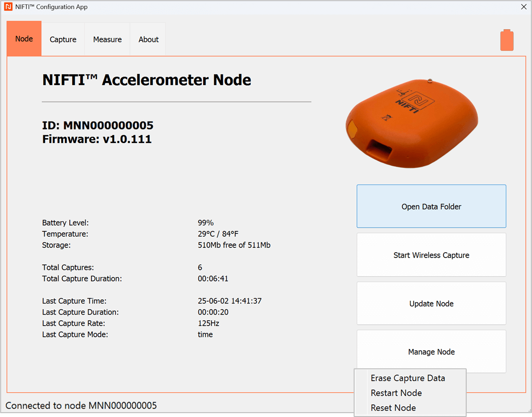Click last capture time 25-06-02 14:41:37
The width and height of the screenshot is (532, 417).
pos(230,301)
